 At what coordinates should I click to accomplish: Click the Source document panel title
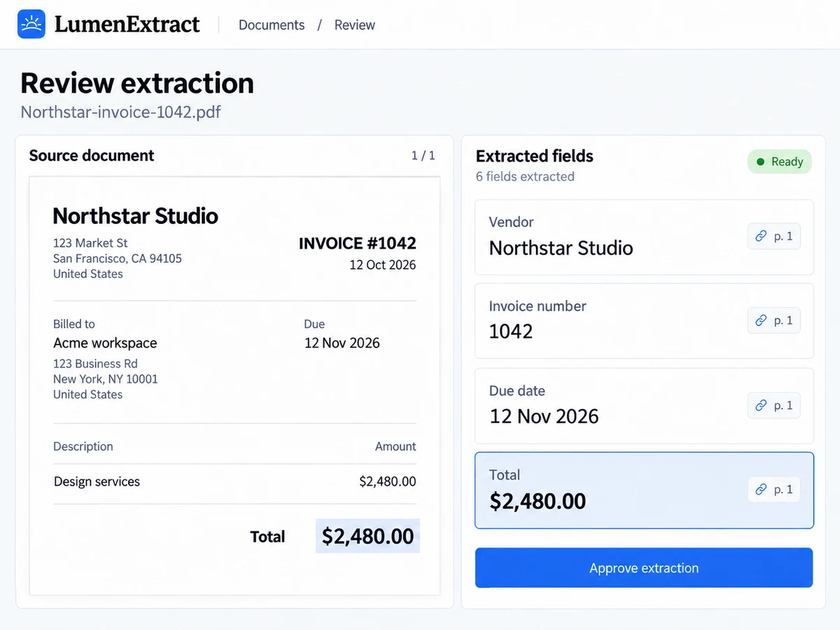pos(92,155)
